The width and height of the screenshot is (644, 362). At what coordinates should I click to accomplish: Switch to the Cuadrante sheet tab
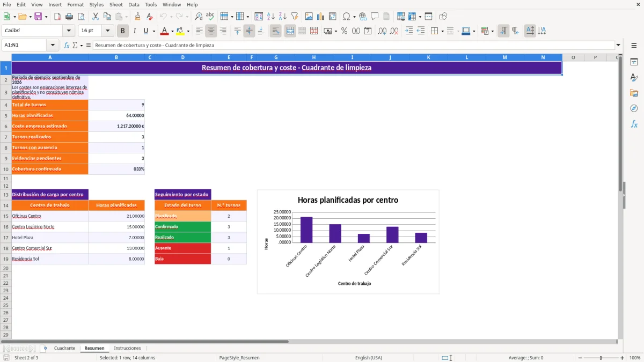64,348
